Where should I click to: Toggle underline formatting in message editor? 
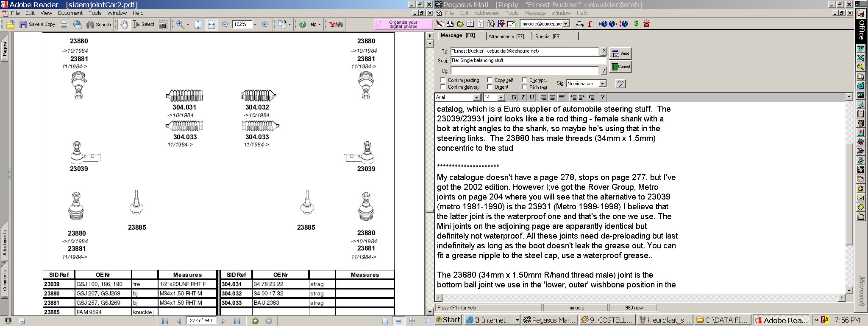click(x=532, y=97)
